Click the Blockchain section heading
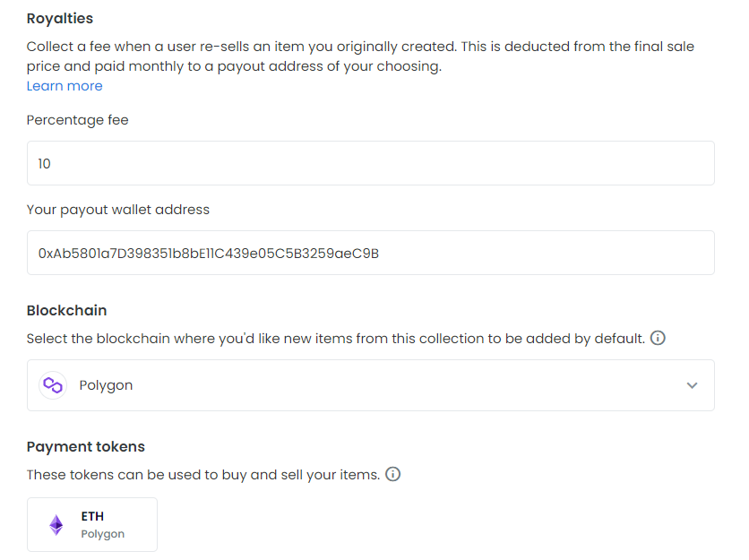 coord(67,310)
